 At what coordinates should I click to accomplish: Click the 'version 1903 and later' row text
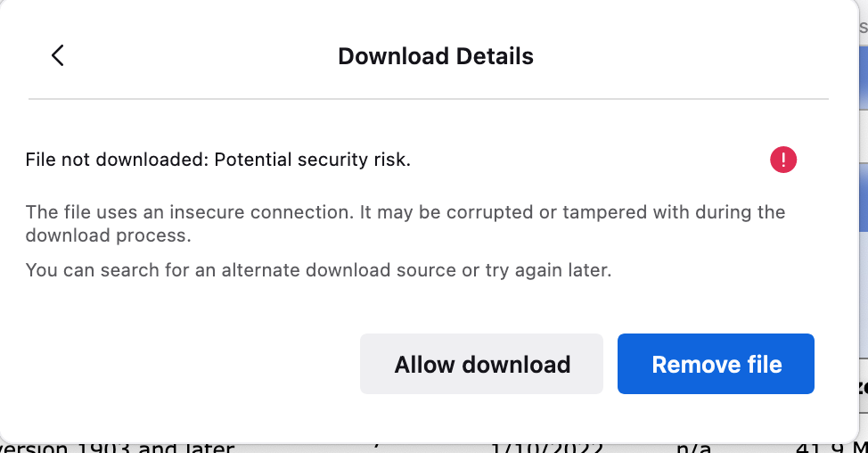click(x=118, y=448)
